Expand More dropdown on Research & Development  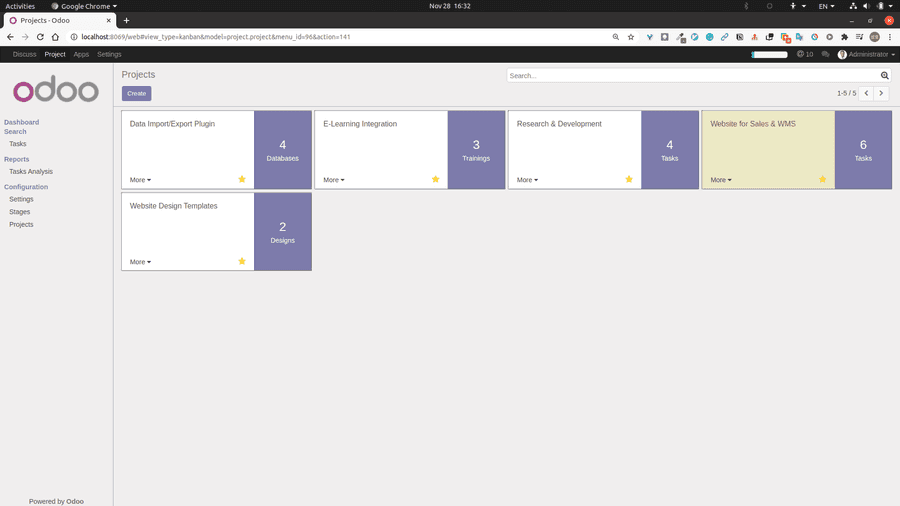click(x=527, y=180)
